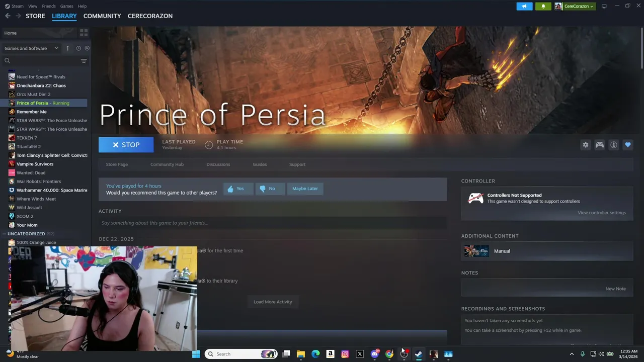644x362 pixels.
Task: Click the activity comment input field
Action: pyautogui.click(x=273, y=223)
